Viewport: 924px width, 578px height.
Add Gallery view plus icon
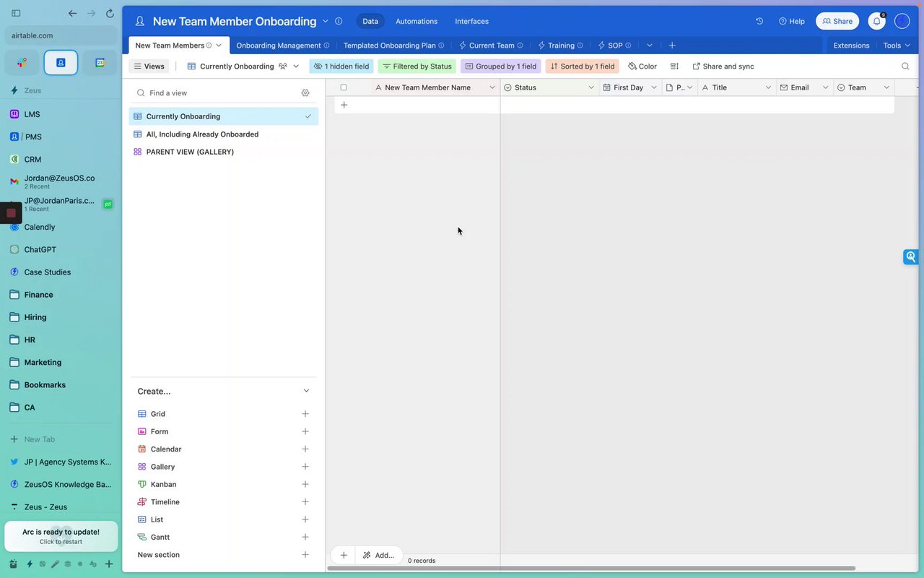coord(305,467)
